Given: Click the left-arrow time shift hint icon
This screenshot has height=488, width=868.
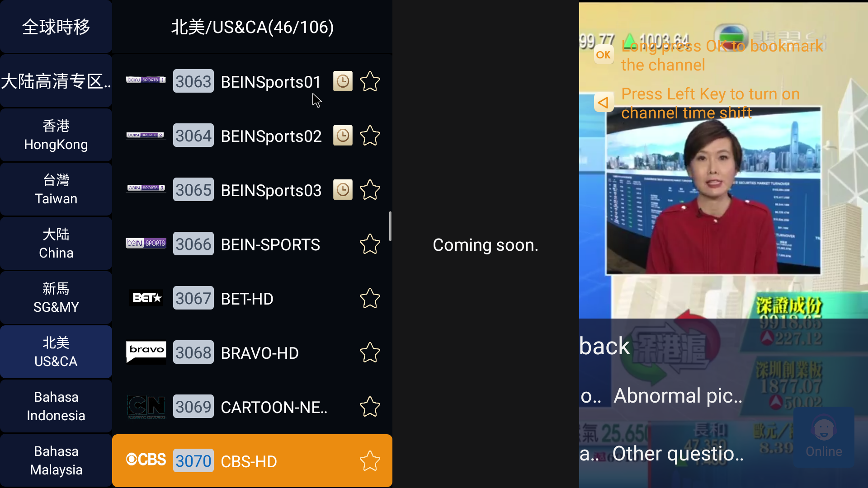Looking at the screenshot, I should (604, 103).
